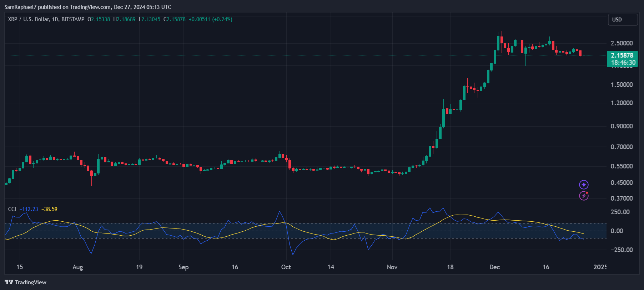Click the Oct date label on time axis
The image size is (644, 290).
click(x=286, y=267)
